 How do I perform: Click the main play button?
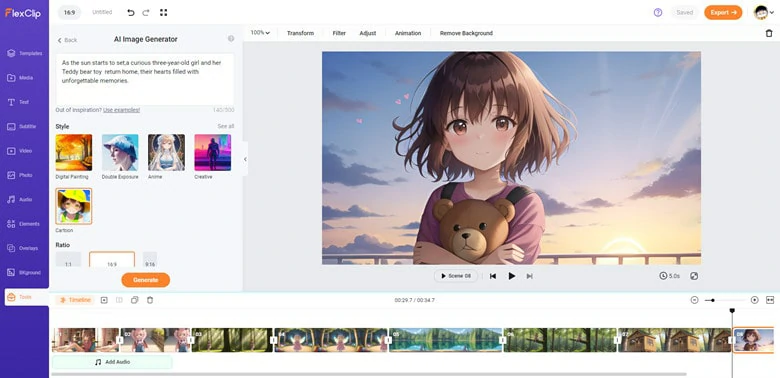click(x=511, y=276)
